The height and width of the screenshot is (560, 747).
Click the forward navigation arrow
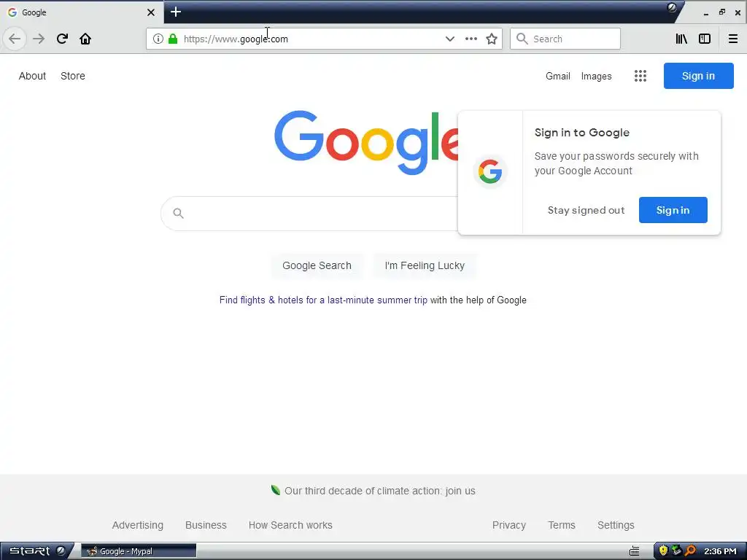pyautogui.click(x=39, y=39)
